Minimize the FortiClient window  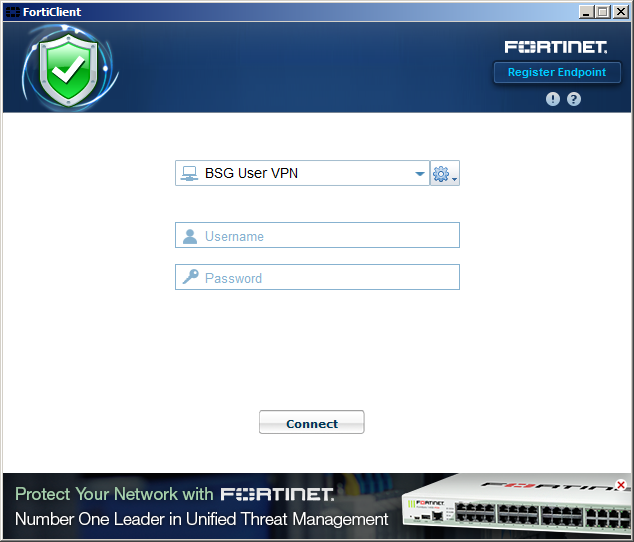[x=586, y=12]
